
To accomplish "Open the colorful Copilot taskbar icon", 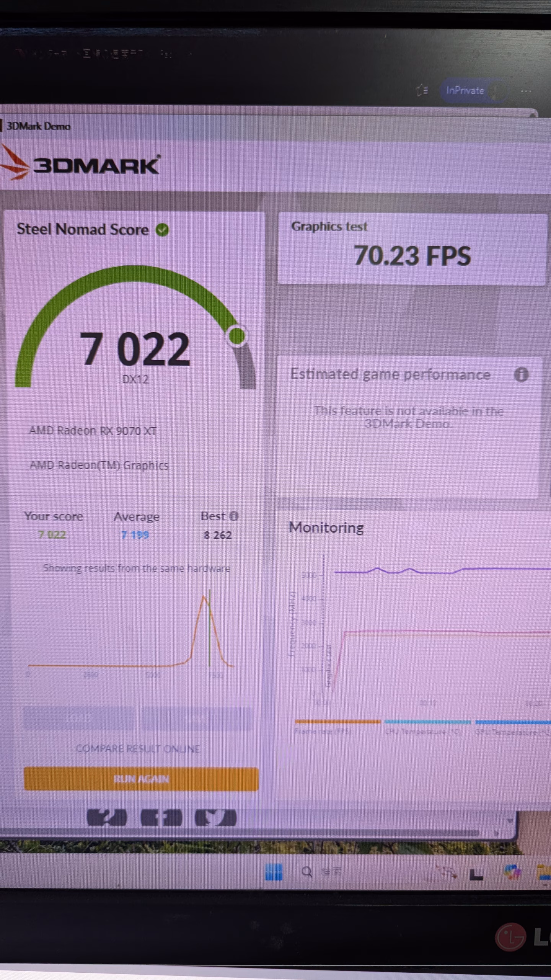I will coord(512,872).
